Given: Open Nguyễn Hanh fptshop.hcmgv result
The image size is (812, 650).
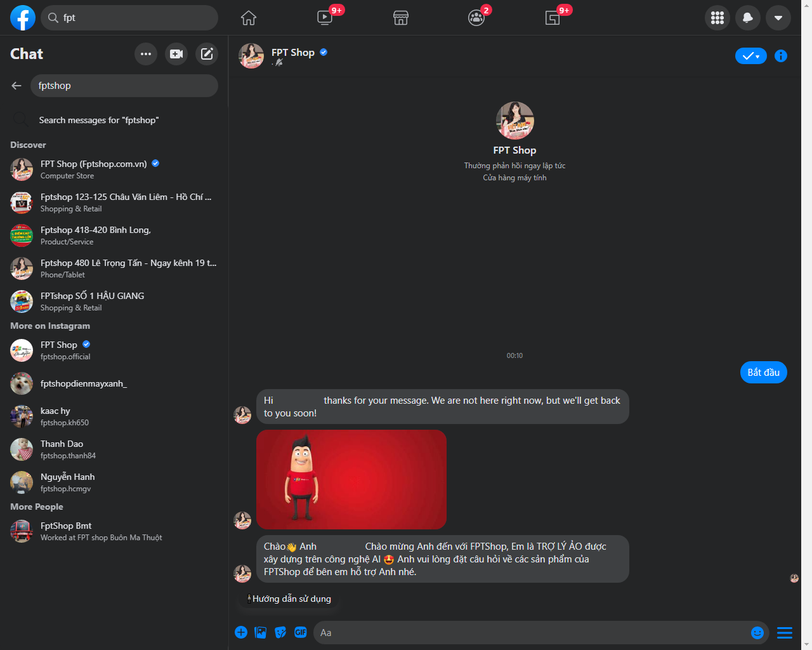Looking at the screenshot, I should 114,482.
